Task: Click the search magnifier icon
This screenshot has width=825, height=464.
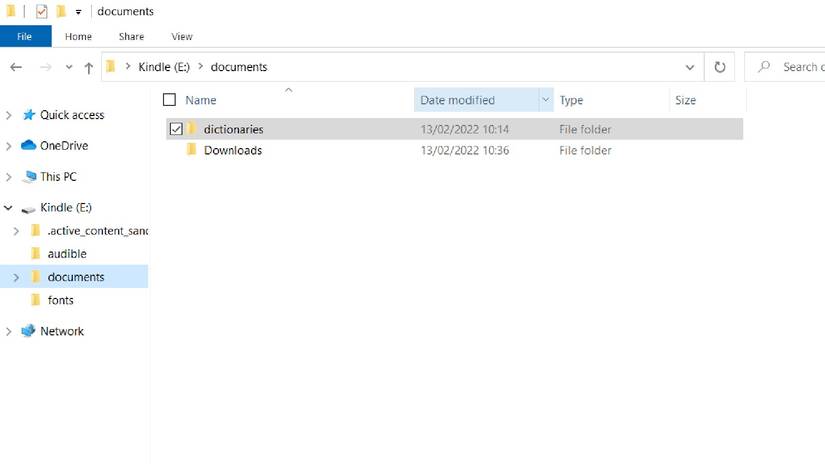Action: (x=764, y=67)
